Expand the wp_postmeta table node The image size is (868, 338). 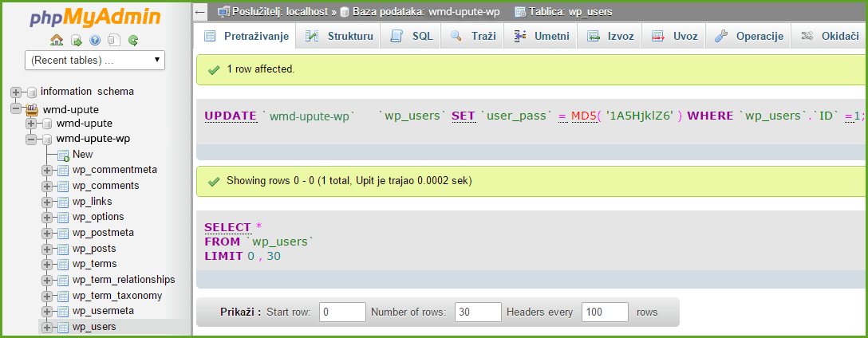click(x=47, y=233)
